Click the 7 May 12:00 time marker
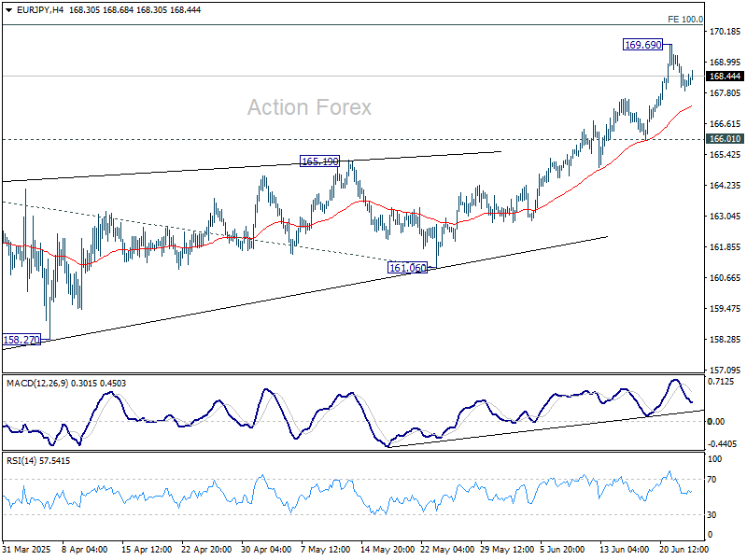Image resolution: width=747 pixels, height=560 pixels. click(326, 549)
